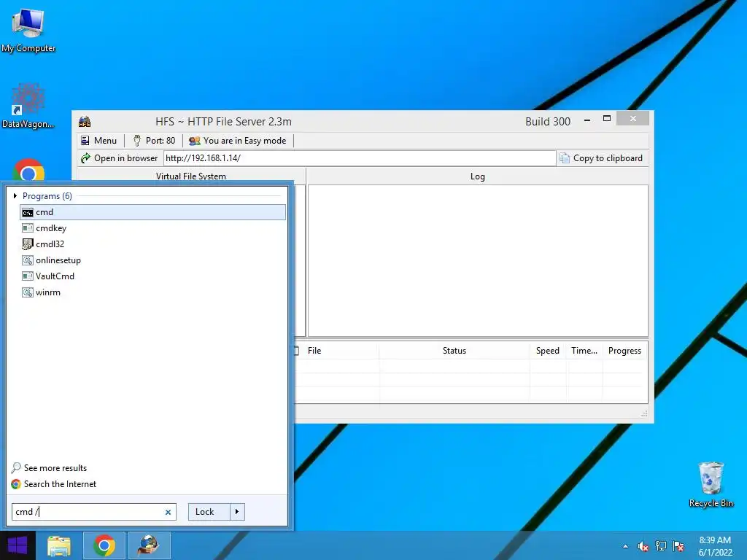This screenshot has height=560, width=747.
Task: Open the arrow menu next to Lock
Action: click(x=237, y=512)
